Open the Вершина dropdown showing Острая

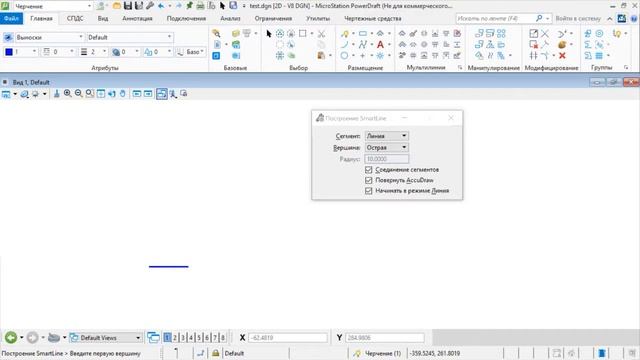(x=386, y=147)
